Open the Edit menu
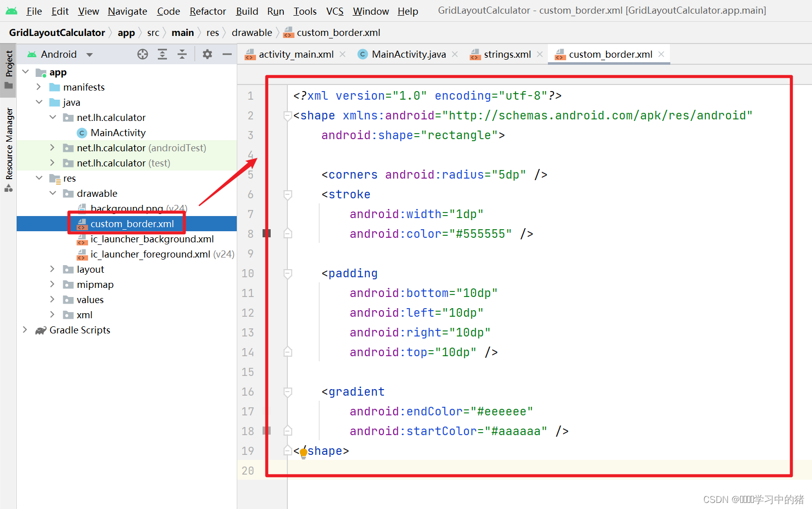This screenshot has height=509, width=812. point(60,11)
